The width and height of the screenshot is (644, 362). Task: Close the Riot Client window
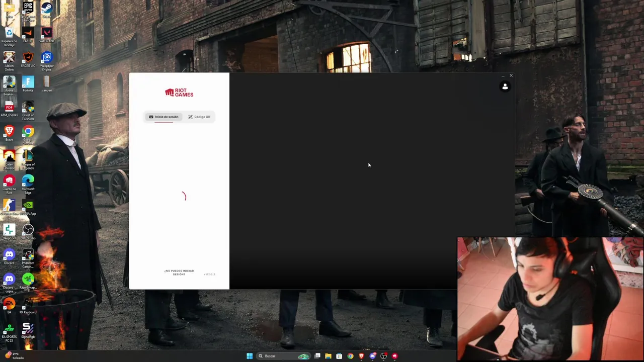coord(511,76)
